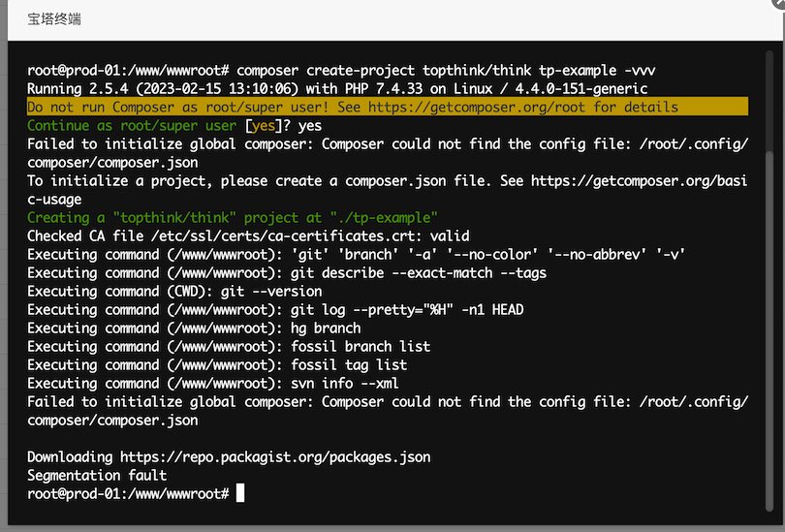This screenshot has height=532, width=785.
Task: Click the 'fossil tag list' command line
Action: 217,365
